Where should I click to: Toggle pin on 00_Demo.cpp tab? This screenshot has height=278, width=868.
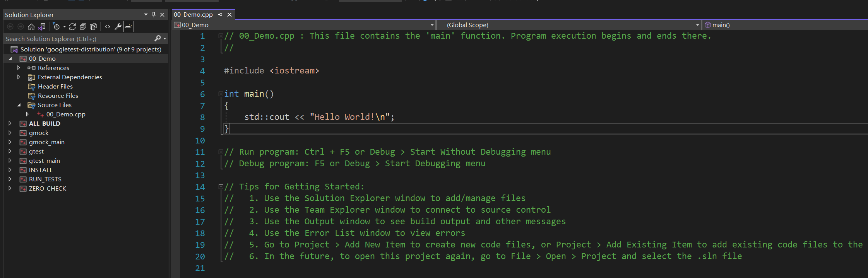click(220, 15)
